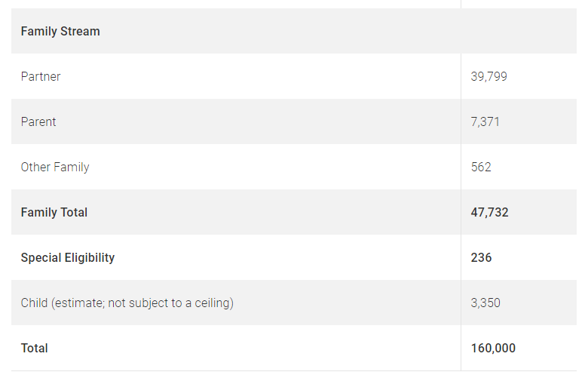The image size is (588, 375).
Task: Click the Other Family value 562
Action: 481,168
